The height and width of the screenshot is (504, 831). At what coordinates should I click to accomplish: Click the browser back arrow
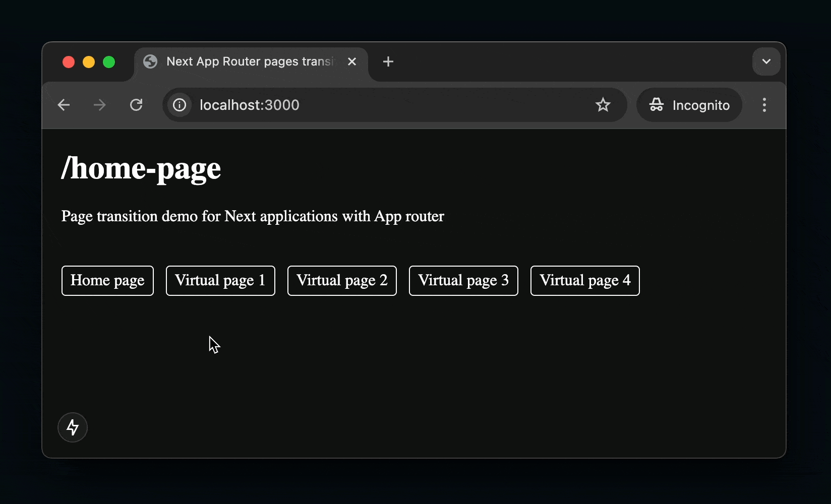[64, 105]
